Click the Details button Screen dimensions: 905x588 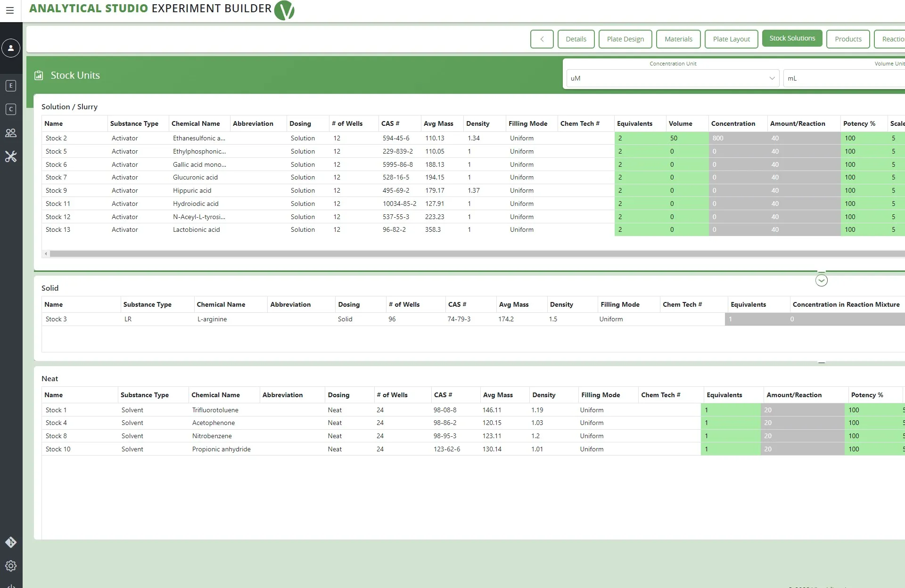pos(576,39)
